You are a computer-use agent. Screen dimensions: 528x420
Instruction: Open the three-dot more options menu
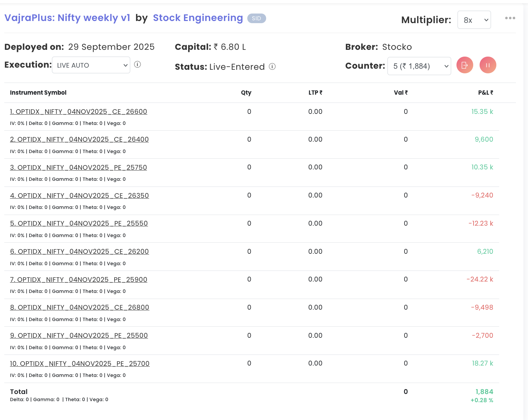pos(510,18)
